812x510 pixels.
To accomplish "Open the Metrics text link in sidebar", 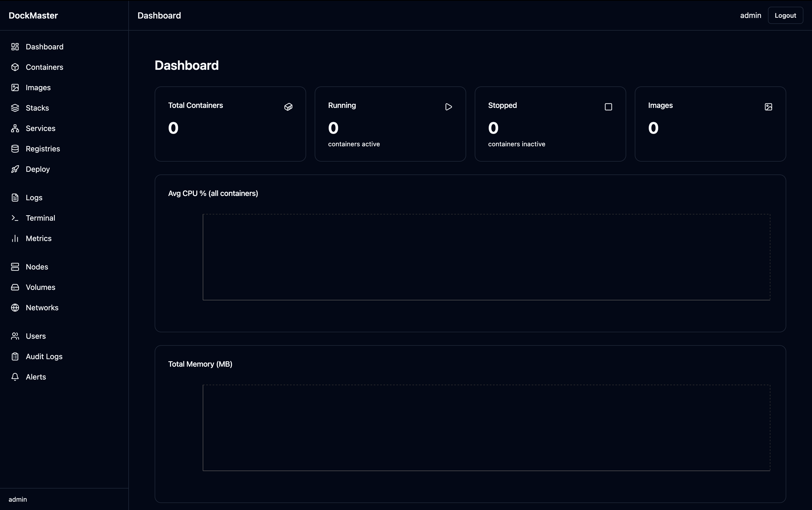I will click(x=39, y=238).
